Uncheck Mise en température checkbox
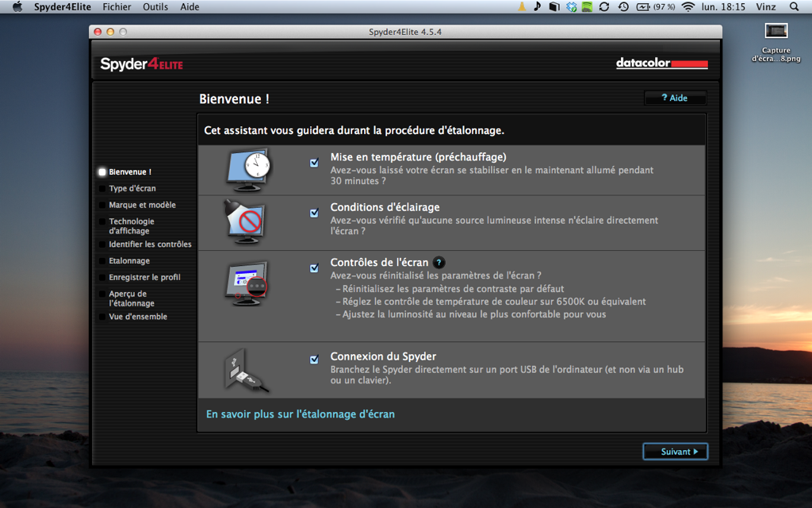Screen dimensions: 812x508 point(314,163)
